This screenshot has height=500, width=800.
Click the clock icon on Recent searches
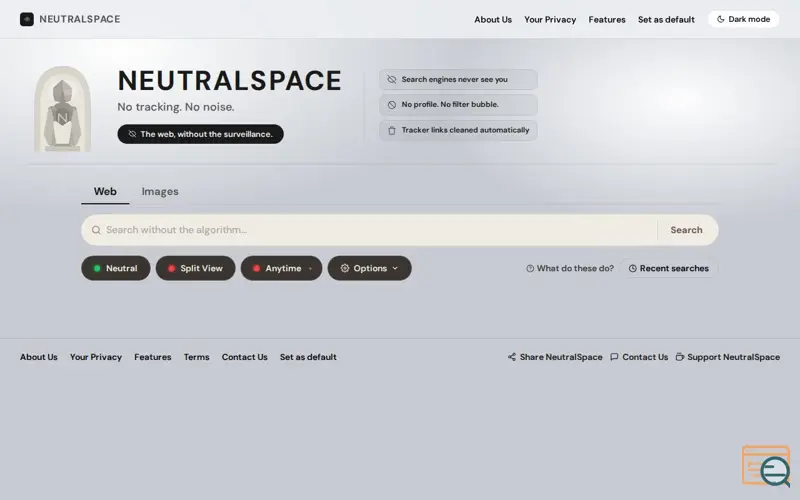point(633,268)
